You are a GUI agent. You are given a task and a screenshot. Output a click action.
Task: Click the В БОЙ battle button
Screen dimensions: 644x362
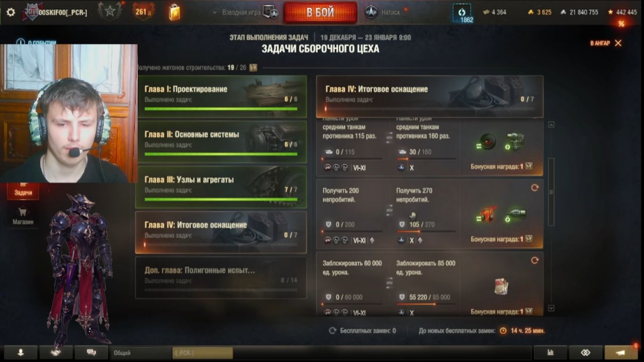(320, 13)
